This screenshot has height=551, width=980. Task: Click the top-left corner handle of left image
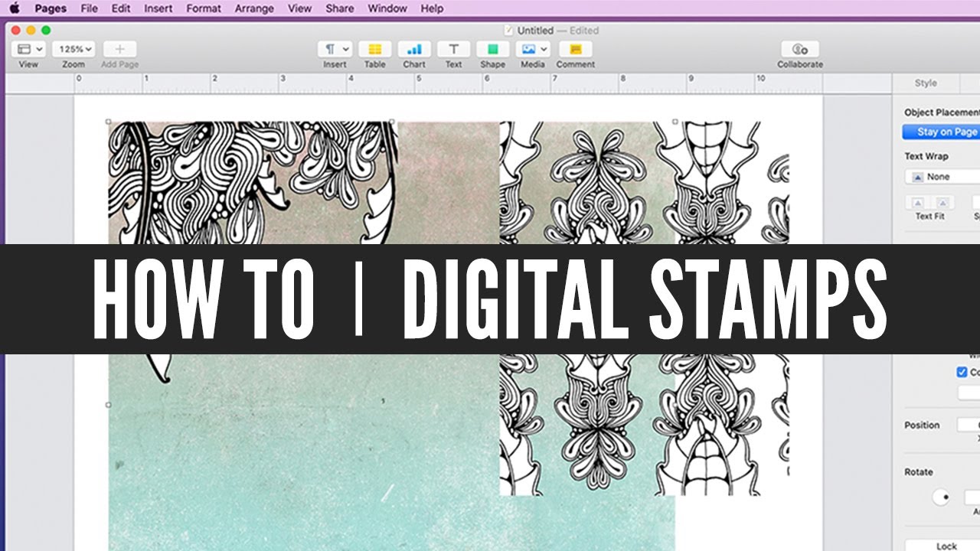point(108,121)
